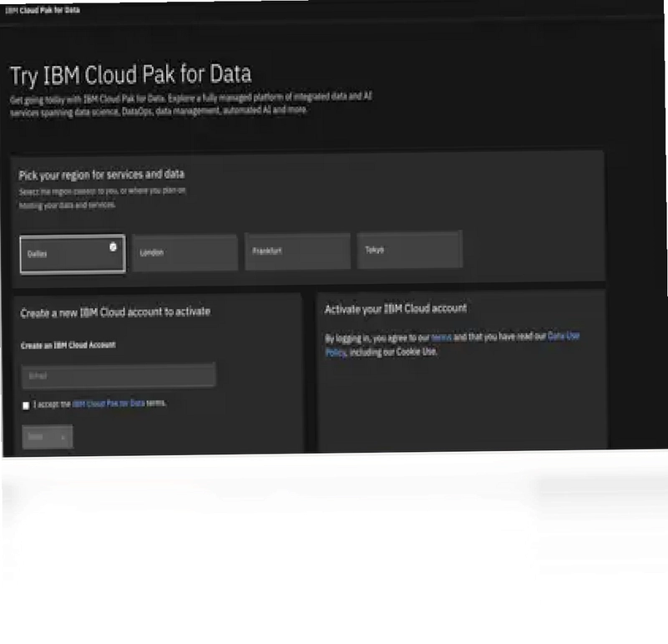This screenshot has width=668, height=644.
Task: Click 'Create a new IBM Cloud account to activate' heading
Action: click(115, 312)
